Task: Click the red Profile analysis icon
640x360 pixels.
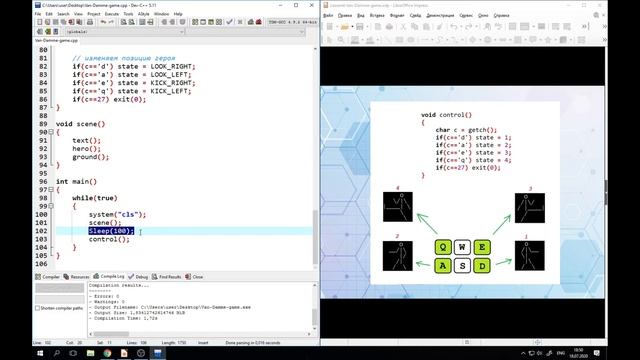Action: [258, 22]
